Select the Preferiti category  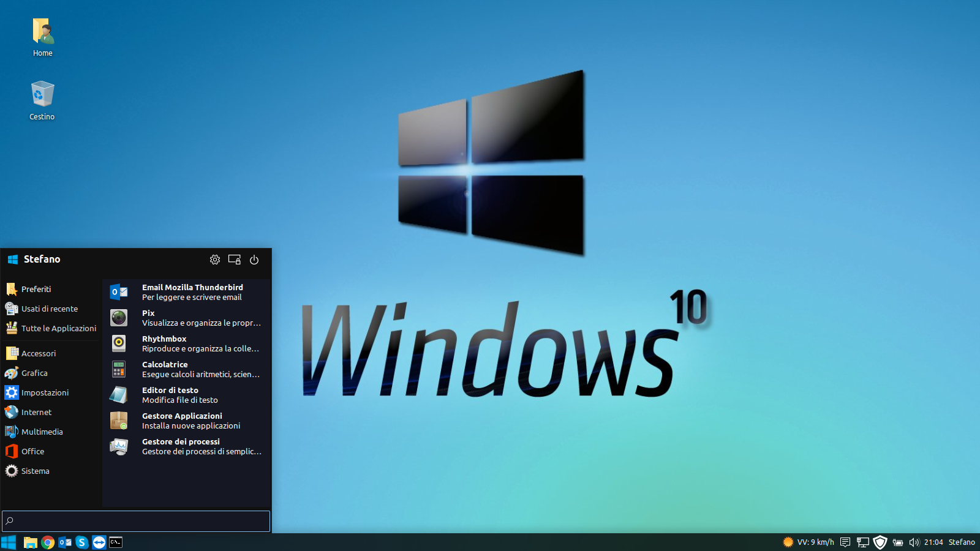tap(51, 289)
